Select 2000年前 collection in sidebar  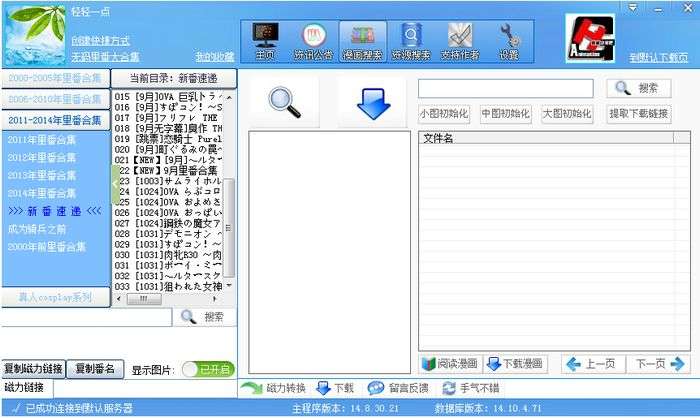coord(46,247)
